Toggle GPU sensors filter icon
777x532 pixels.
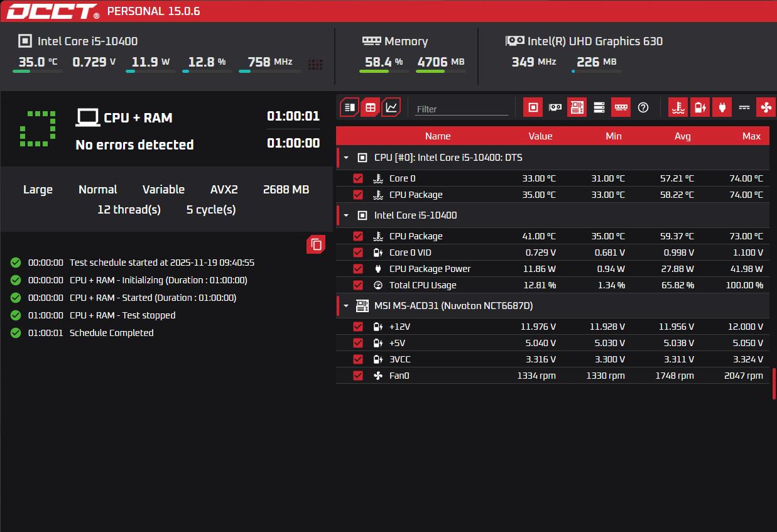(555, 107)
